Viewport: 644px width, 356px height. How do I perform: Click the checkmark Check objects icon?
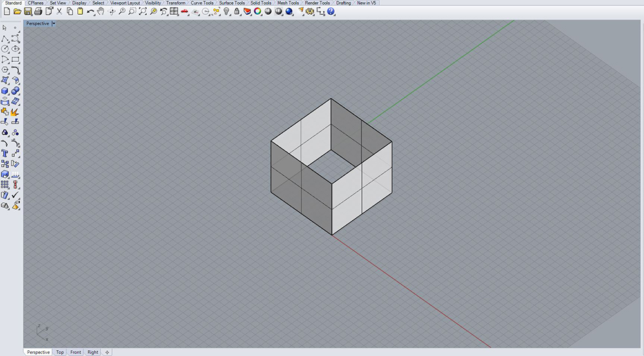(15, 195)
